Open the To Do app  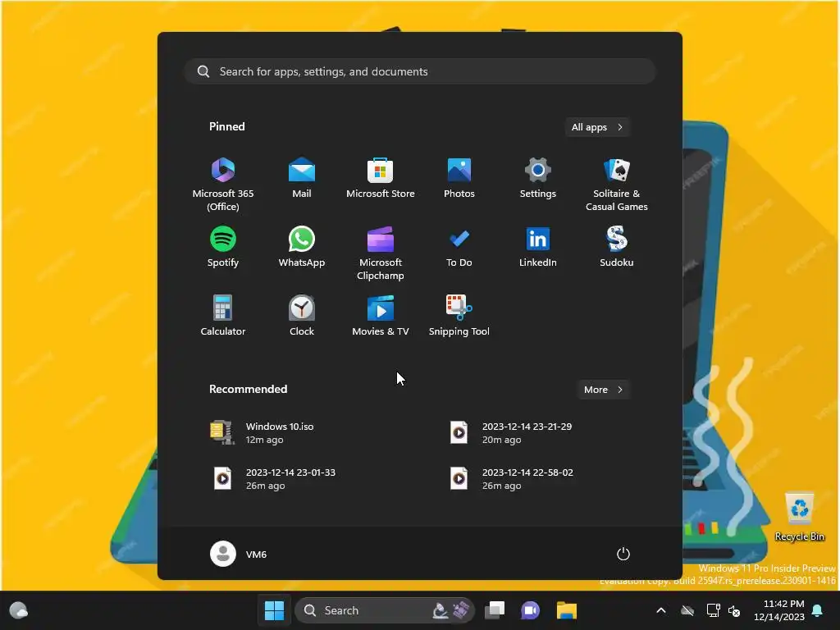(459, 246)
